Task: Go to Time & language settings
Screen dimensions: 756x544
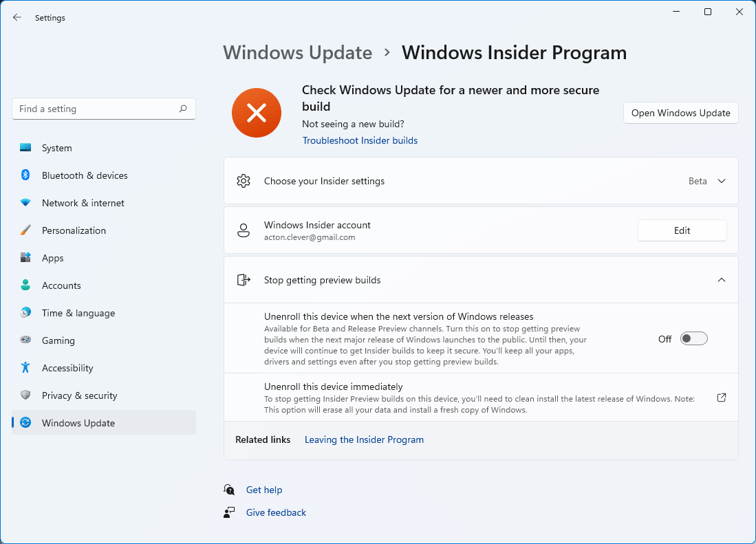Action: pyautogui.click(x=78, y=313)
